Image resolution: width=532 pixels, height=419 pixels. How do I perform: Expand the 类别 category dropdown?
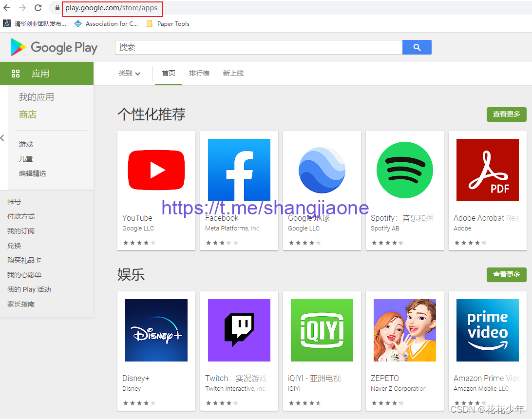(x=130, y=74)
